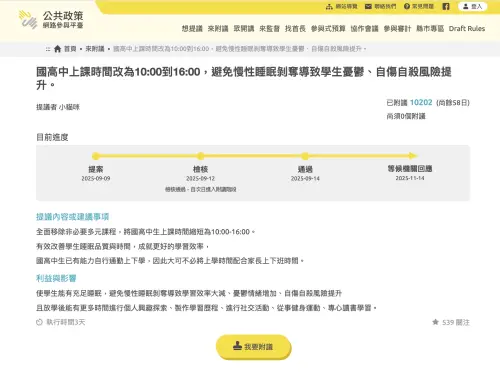The image size is (500, 372).
Task: Open the 公共政策網路參與平臺 logo homepage
Action: (51, 20)
